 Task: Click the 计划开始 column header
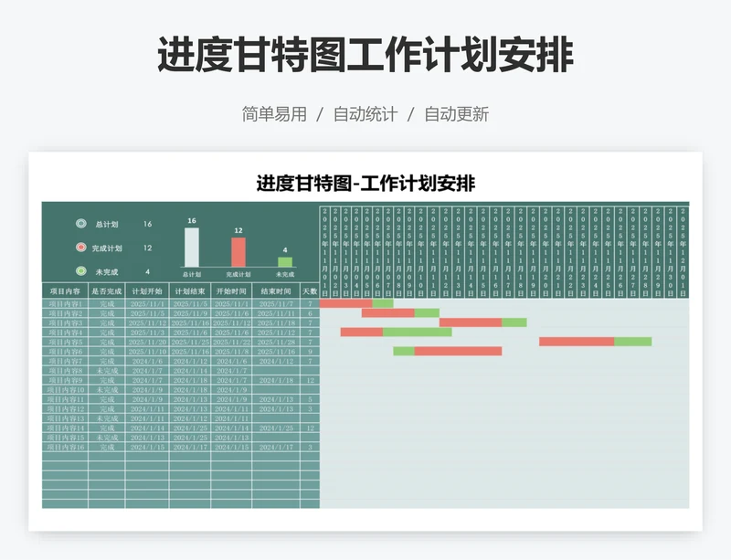tap(147, 291)
